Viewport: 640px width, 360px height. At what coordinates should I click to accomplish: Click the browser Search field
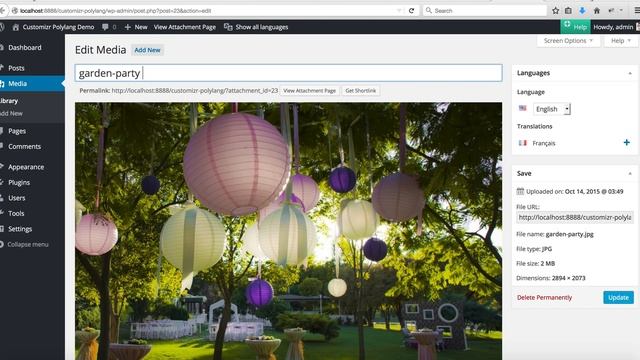pos(484,11)
